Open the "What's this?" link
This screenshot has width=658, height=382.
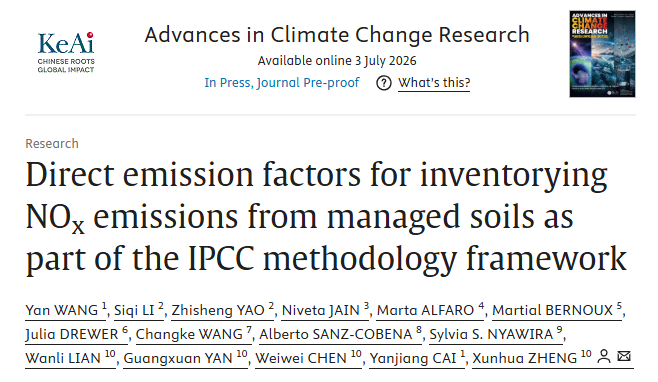coord(434,83)
